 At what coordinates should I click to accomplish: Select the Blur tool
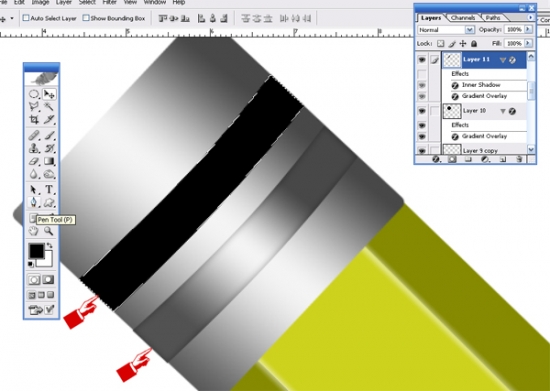pyautogui.click(x=34, y=174)
